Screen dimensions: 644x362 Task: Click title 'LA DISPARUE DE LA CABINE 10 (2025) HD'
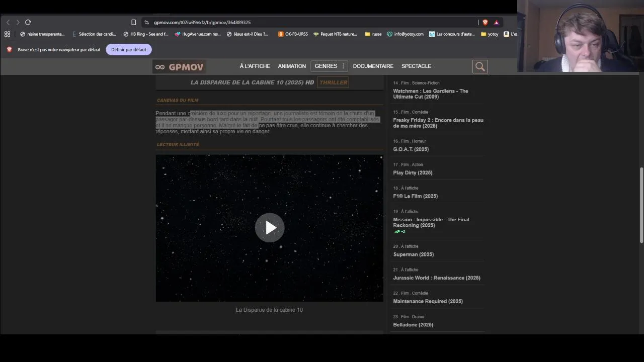click(x=252, y=82)
